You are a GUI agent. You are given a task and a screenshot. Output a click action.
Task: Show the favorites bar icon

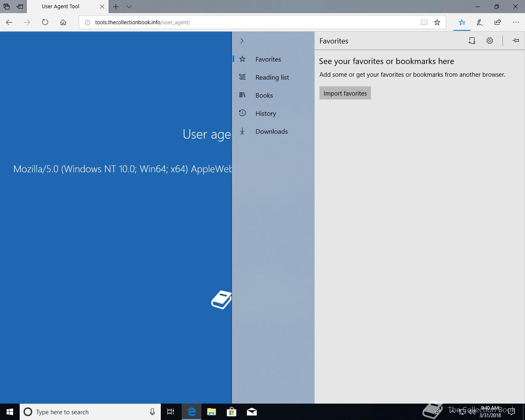(x=472, y=41)
